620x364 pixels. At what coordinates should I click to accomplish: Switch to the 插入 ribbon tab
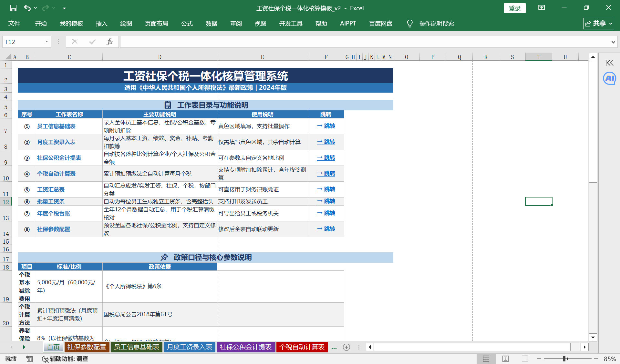tap(101, 23)
